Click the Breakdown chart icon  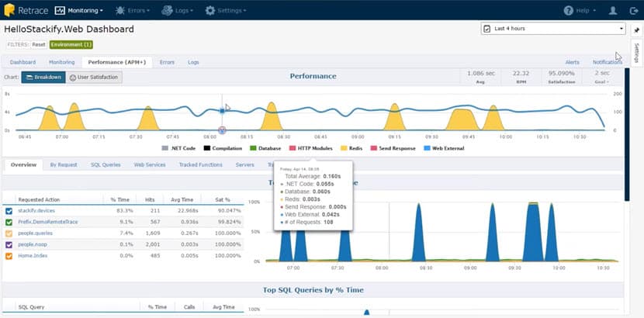click(x=29, y=77)
